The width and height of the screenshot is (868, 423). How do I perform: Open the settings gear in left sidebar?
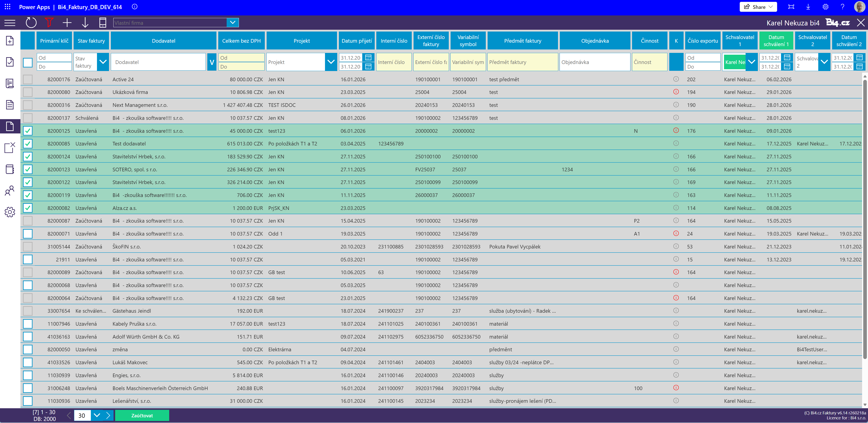point(10,212)
